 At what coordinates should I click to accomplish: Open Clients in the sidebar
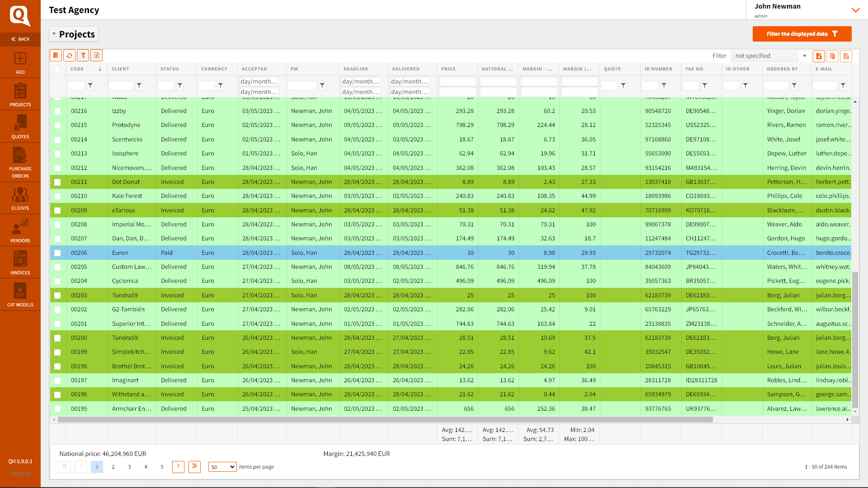[x=20, y=198]
